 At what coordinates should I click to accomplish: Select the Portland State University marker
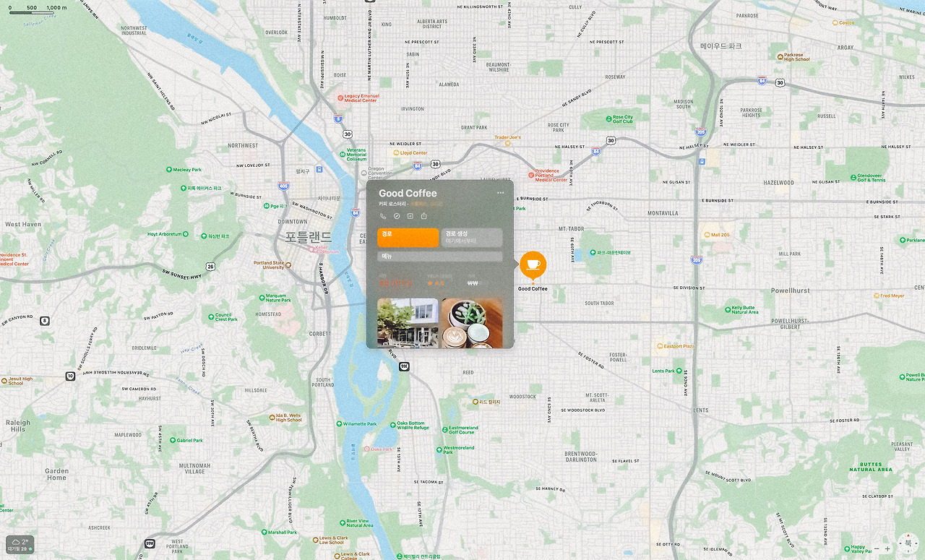[x=288, y=265]
